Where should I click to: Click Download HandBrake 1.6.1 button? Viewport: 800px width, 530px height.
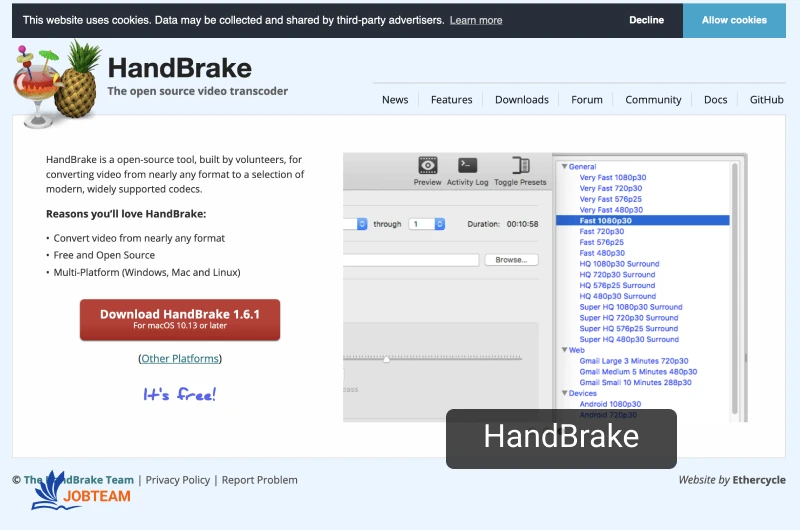(x=180, y=320)
